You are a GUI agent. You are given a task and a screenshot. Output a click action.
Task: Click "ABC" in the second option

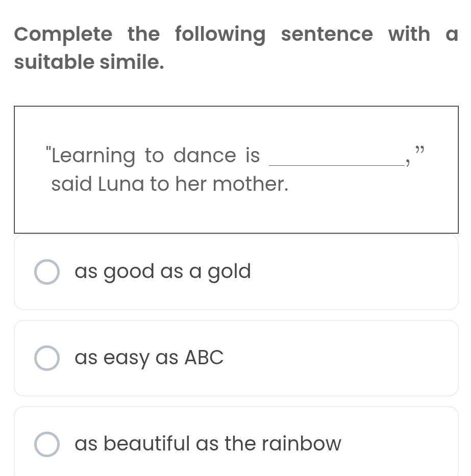pyautogui.click(x=204, y=358)
